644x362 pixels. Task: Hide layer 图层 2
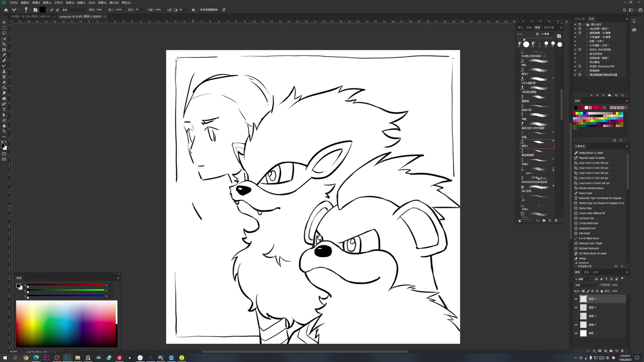576,325
